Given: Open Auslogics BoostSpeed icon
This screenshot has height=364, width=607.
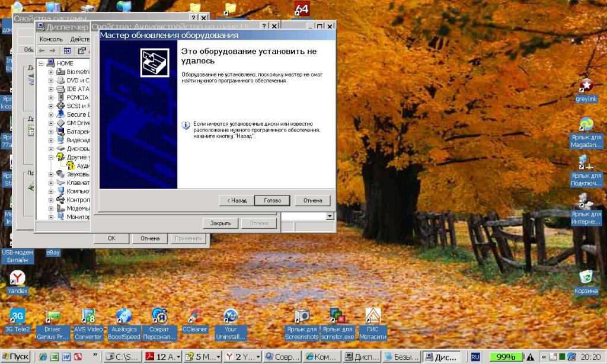Looking at the screenshot, I should (123, 317).
